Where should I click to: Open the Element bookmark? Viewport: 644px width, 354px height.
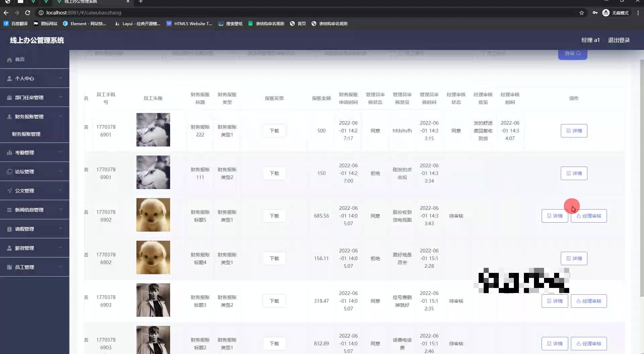click(x=84, y=23)
